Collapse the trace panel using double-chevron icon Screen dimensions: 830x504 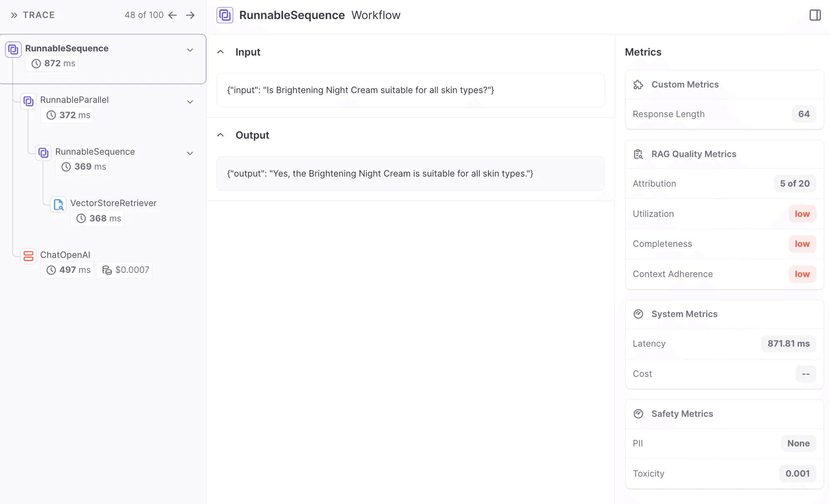[14, 15]
